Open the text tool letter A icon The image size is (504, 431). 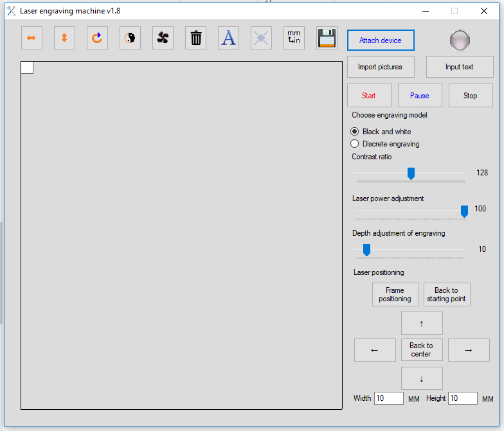tap(228, 38)
